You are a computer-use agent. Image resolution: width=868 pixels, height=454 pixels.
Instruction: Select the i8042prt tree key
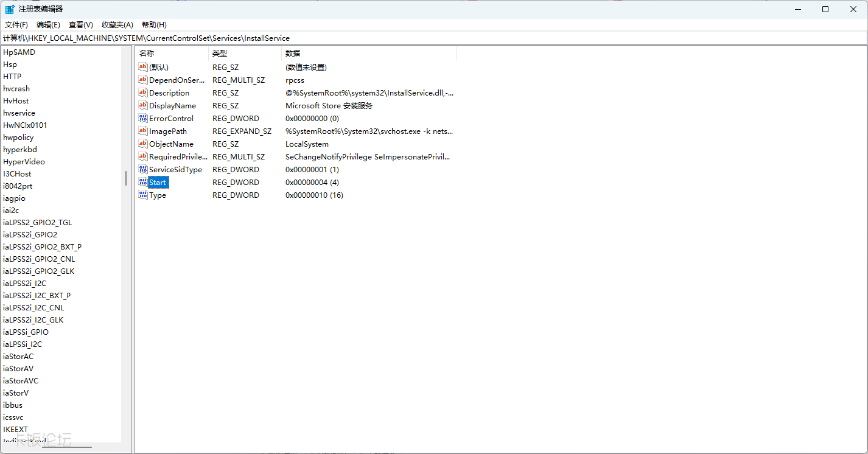coord(18,186)
